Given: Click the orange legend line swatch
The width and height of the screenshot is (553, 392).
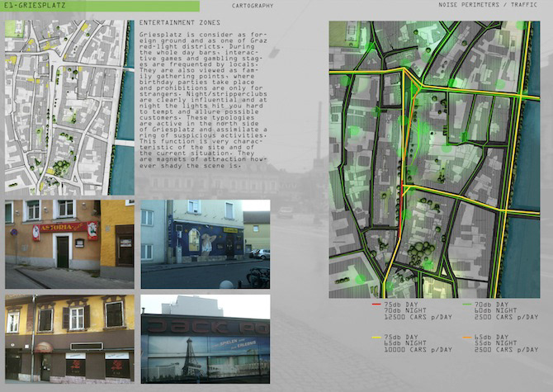Looking at the screenshot, I should pyautogui.click(x=467, y=338).
